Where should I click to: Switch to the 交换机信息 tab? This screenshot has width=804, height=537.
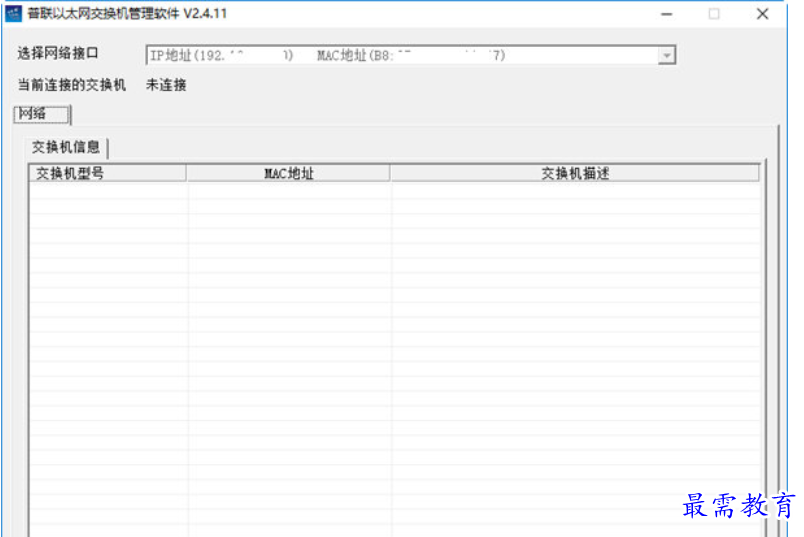(x=66, y=147)
